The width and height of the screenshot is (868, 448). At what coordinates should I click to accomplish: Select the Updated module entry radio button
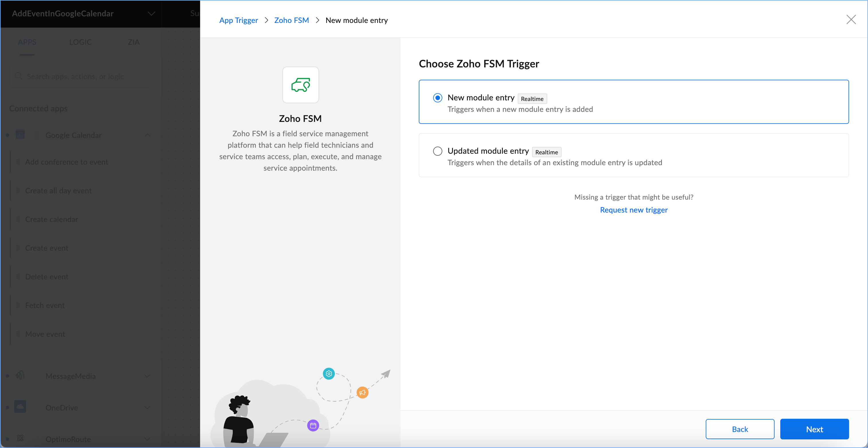click(437, 151)
